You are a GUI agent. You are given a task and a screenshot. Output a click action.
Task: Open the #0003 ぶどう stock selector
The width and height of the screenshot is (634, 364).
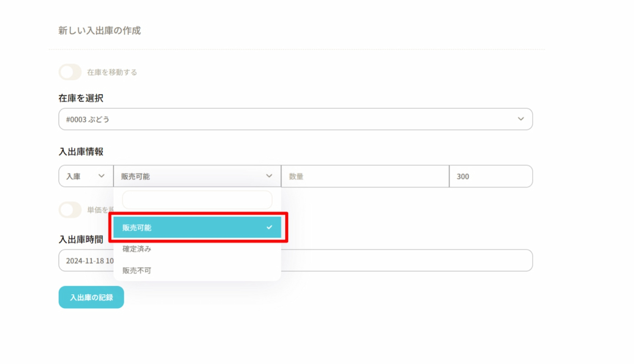[287, 120]
